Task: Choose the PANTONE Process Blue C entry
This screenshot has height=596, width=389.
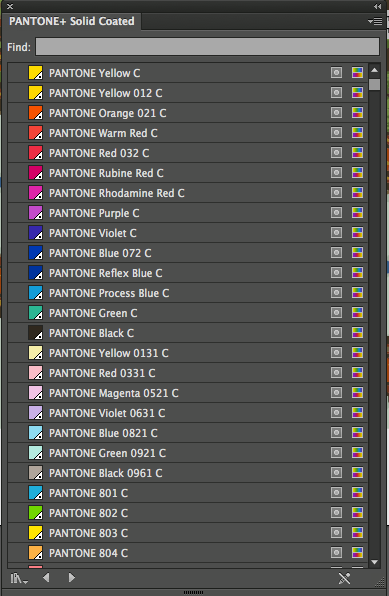Action: click(x=187, y=293)
